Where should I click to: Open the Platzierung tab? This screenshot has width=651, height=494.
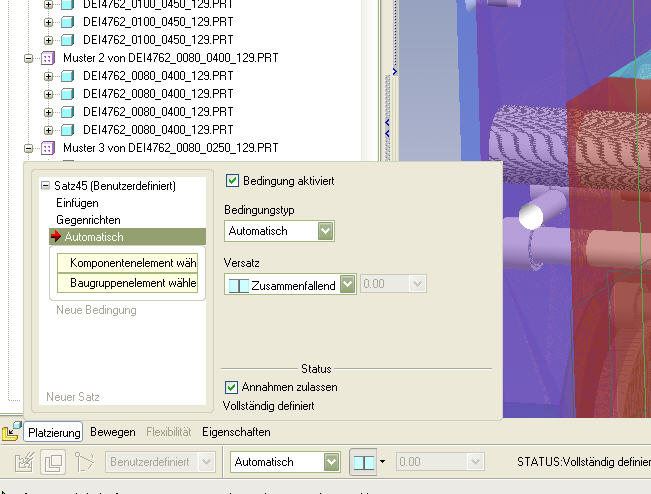54,432
